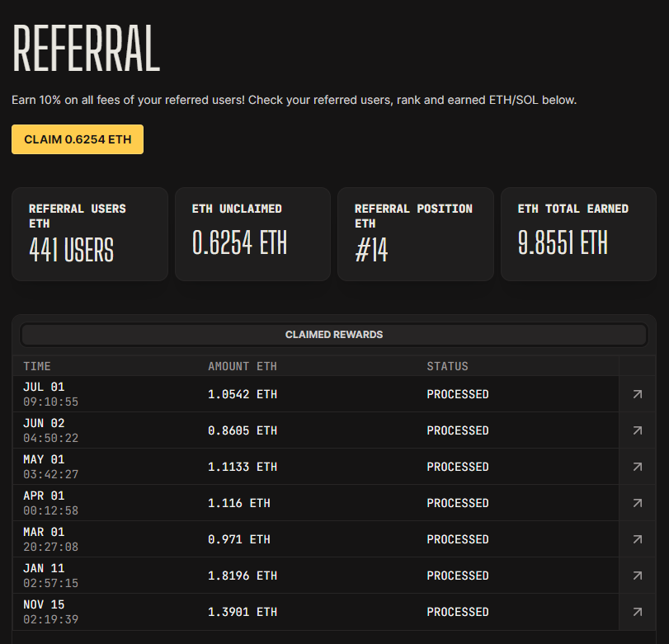Viewport: 669px width, 644px height.
Task: Click the 1.116 ETH amount cell
Action: pos(239,503)
